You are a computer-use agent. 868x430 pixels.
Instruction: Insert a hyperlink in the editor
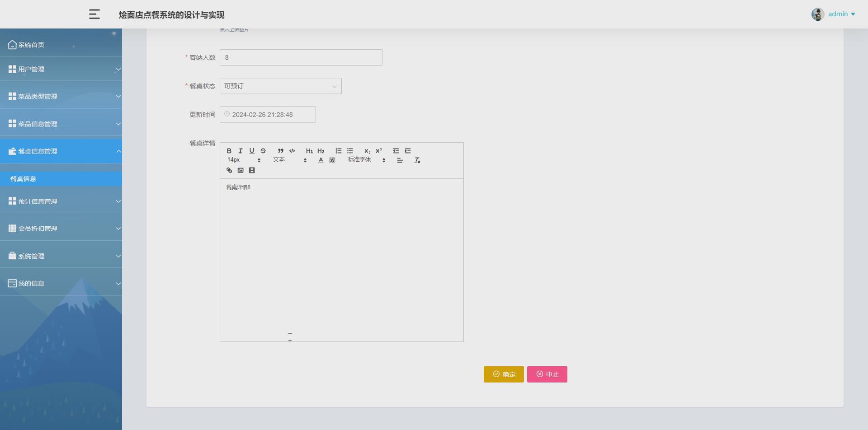click(x=229, y=170)
